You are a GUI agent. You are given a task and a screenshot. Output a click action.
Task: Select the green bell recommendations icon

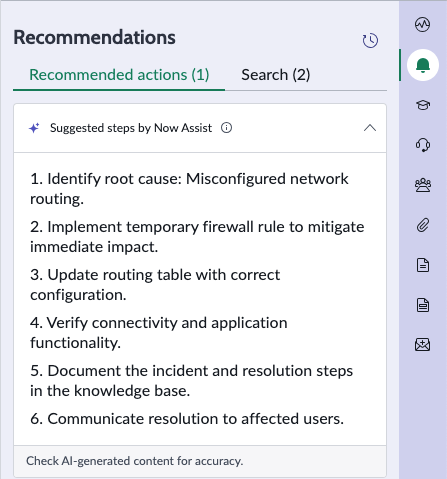423,65
